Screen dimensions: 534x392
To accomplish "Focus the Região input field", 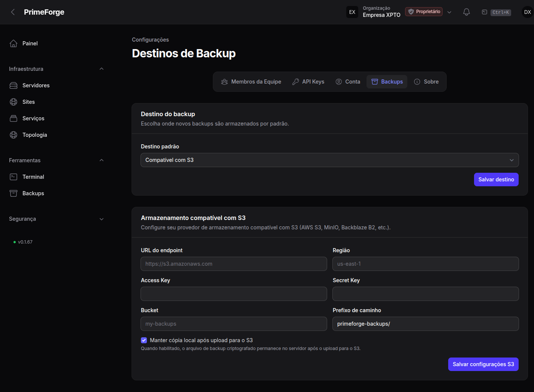I will [x=426, y=264].
